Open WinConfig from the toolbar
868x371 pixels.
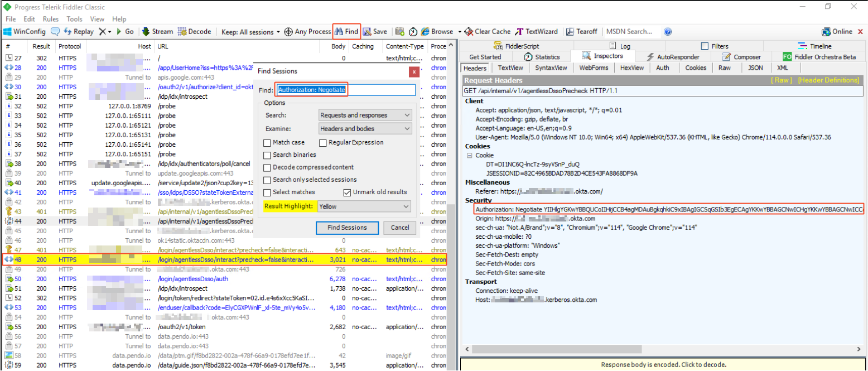point(25,32)
